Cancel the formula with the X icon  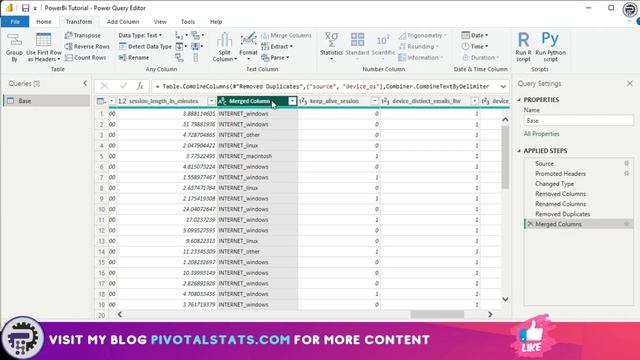tap(104, 86)
